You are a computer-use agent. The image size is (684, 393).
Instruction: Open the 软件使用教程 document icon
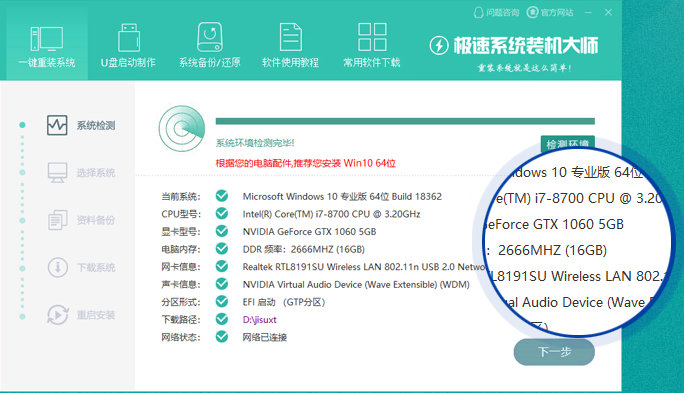(x=291, y=38)
